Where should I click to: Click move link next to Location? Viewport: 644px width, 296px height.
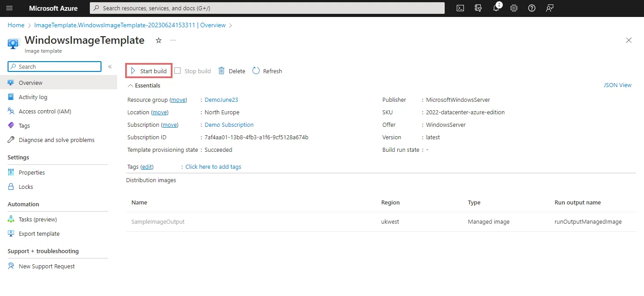[x=160, y=113]
